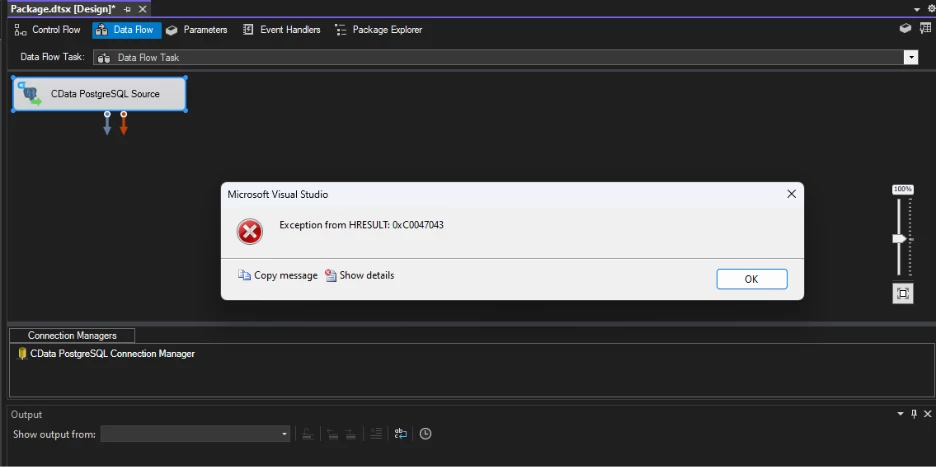
Task: Click the red error output arrow
Action: (124, 123)
